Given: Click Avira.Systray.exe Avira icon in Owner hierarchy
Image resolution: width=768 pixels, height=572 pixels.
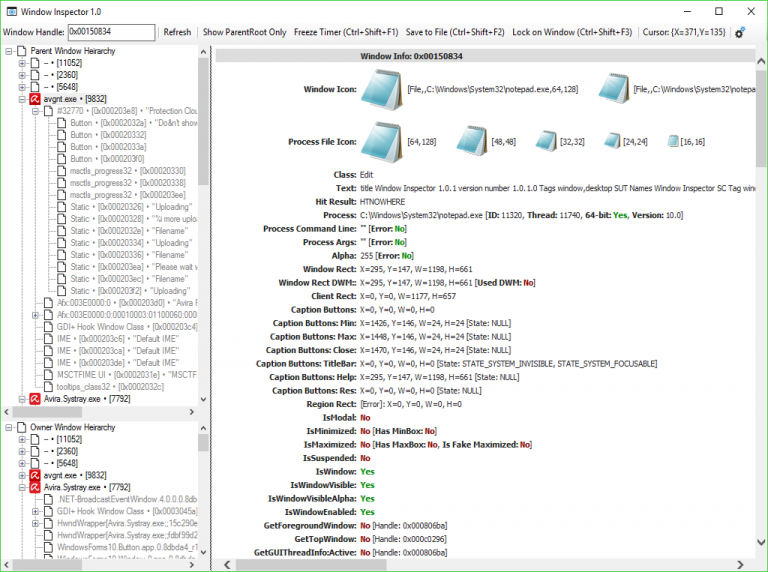Looking at the screenshot, I should (35, 487).
